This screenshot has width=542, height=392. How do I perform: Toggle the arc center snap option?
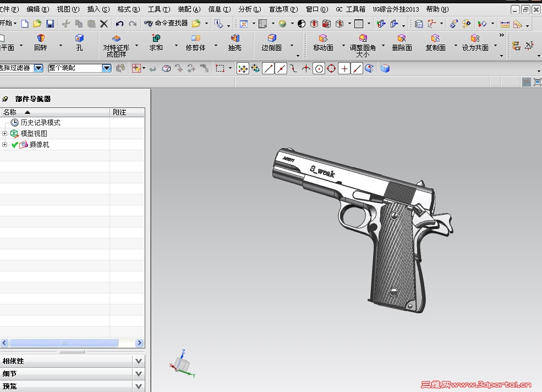click(x=319, y=68)
